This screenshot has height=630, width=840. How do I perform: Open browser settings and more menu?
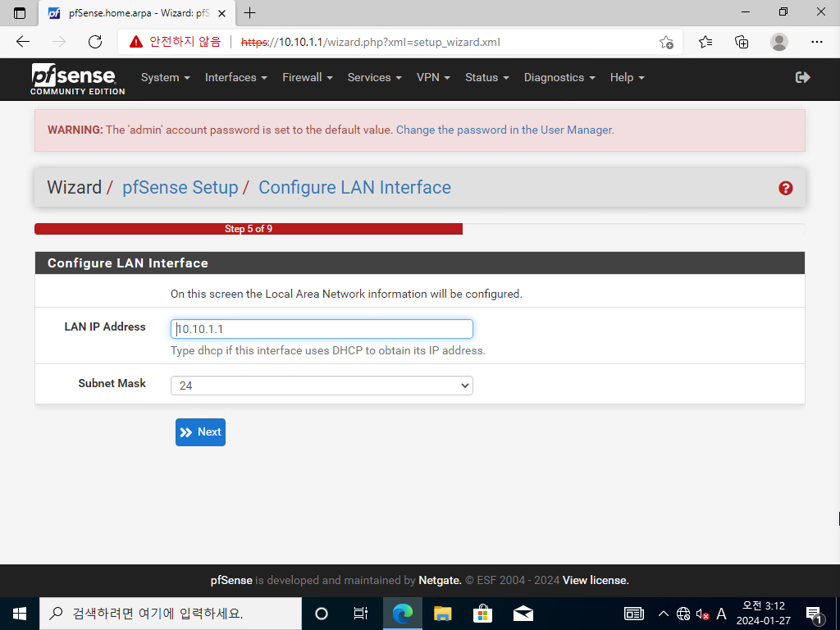pos(816,42)
